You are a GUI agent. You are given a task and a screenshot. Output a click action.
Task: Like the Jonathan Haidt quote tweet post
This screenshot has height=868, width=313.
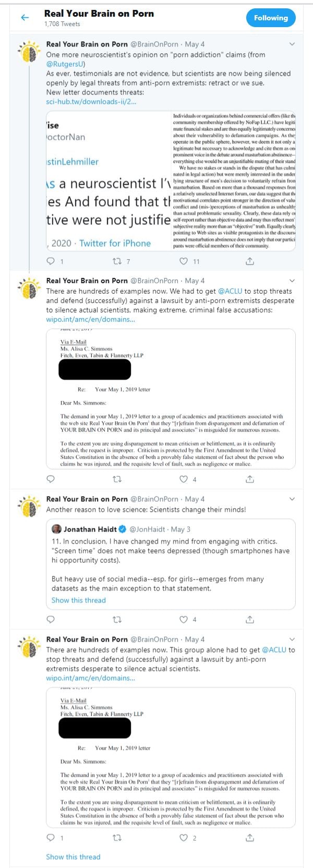[184, 619]
